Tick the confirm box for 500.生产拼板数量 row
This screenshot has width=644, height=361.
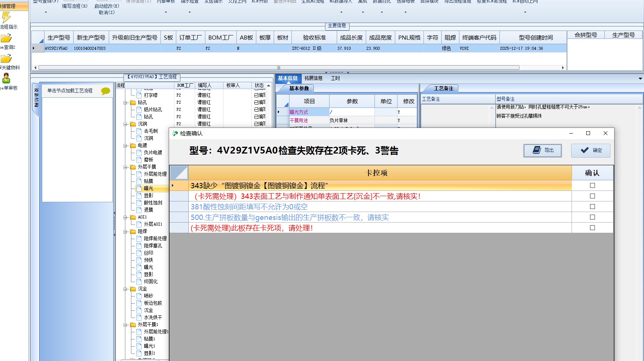(x=592, y=217)
